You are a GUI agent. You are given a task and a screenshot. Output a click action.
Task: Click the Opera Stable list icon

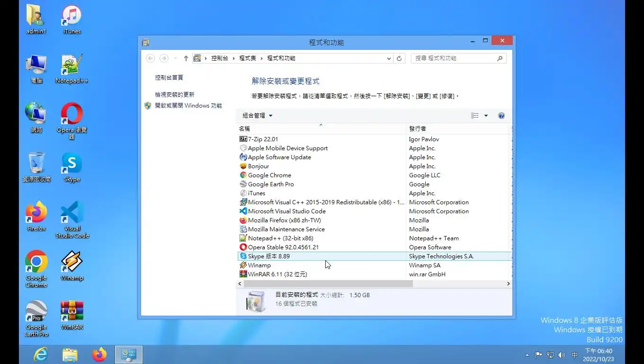pos(243,247)
